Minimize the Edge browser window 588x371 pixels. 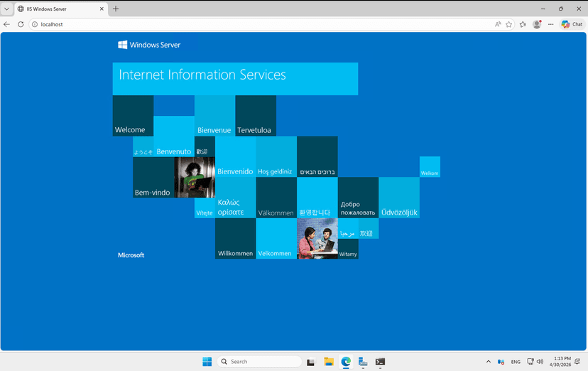click(543, 9)
